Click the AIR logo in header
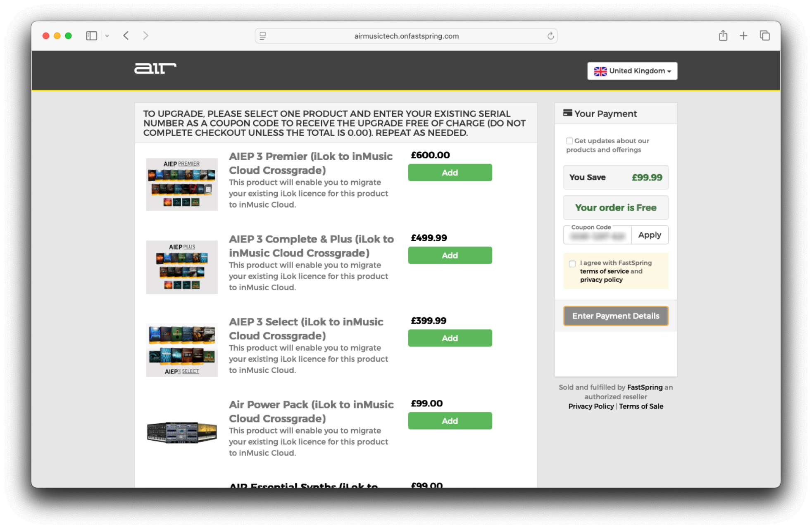Viewport: 812px width, 529px height. 155,69
